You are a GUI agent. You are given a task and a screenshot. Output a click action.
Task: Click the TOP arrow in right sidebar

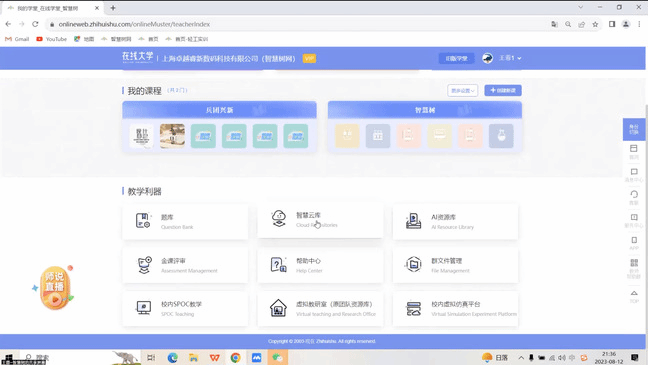tap(634, 296)
